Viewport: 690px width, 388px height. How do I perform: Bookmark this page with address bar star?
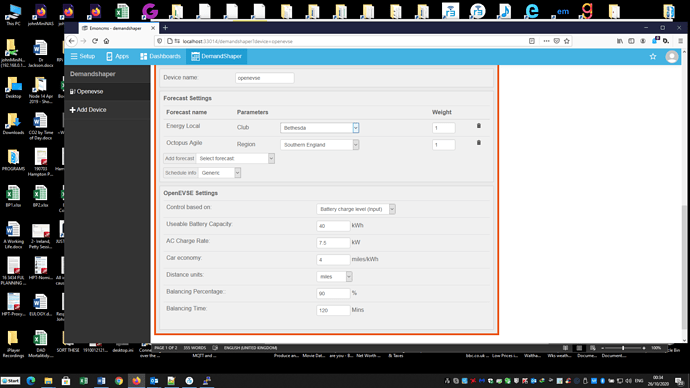click(567, 41)
